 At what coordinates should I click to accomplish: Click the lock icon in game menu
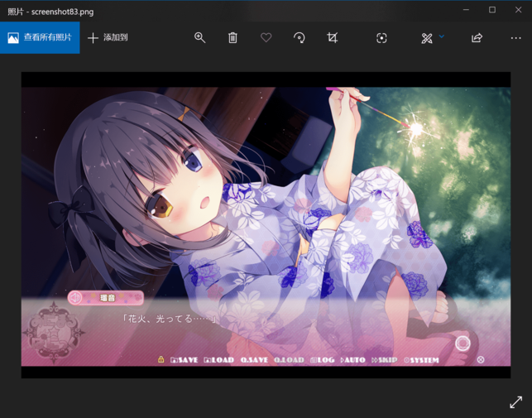[x=161, y=359]
